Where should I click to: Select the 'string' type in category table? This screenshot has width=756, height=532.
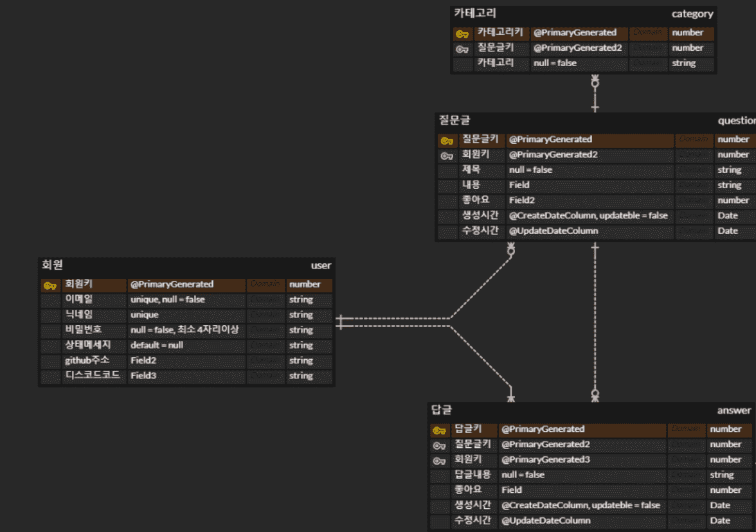684,63
